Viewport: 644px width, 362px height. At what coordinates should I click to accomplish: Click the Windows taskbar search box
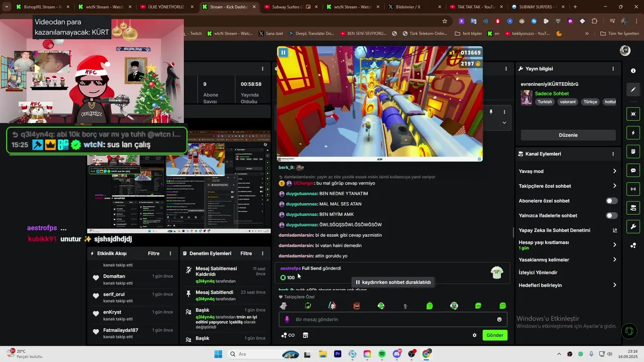coord(263,354)
